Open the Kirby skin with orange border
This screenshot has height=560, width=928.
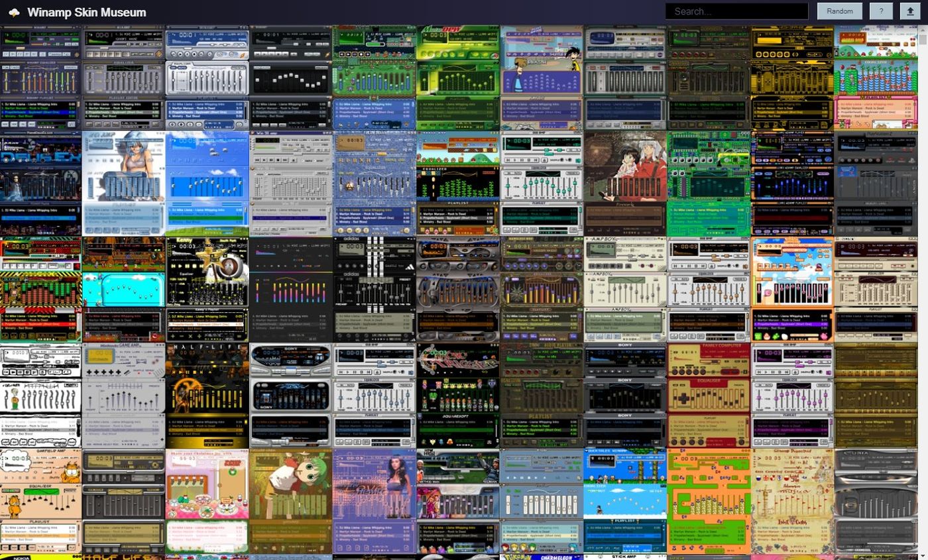tap(792, 290)
